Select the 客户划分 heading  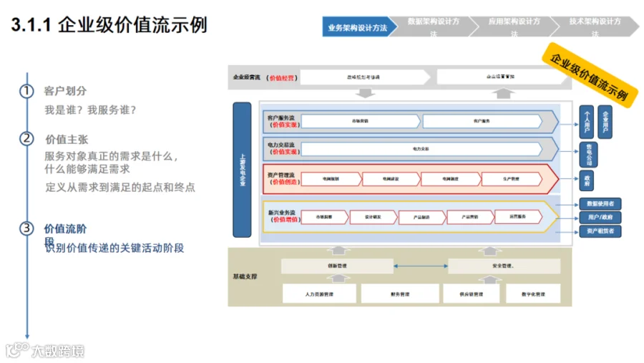[x=65, y=91]
